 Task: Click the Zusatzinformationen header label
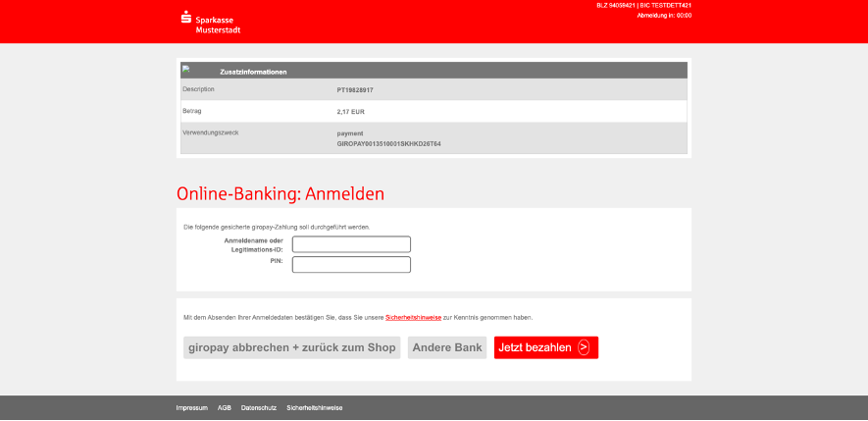coord(253,72)
